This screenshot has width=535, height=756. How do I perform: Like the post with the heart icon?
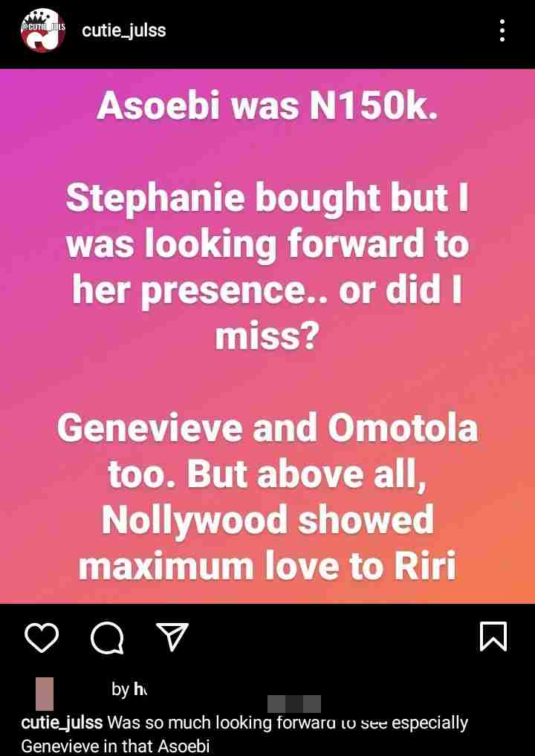(42, 637)
